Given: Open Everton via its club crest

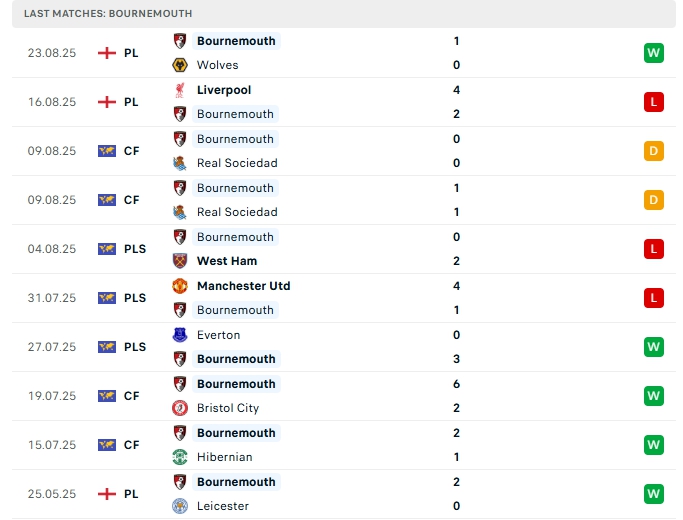Looking at the screenshot, I should pos(181,335).
